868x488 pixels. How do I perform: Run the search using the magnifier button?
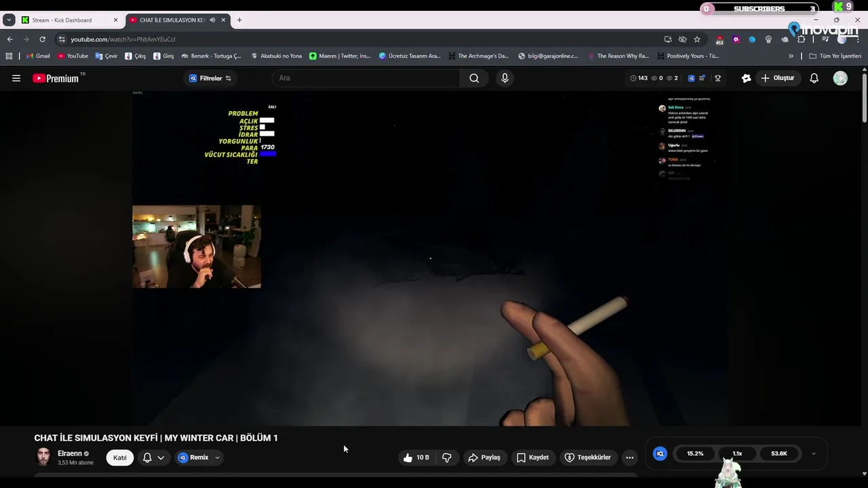[474, 78]
